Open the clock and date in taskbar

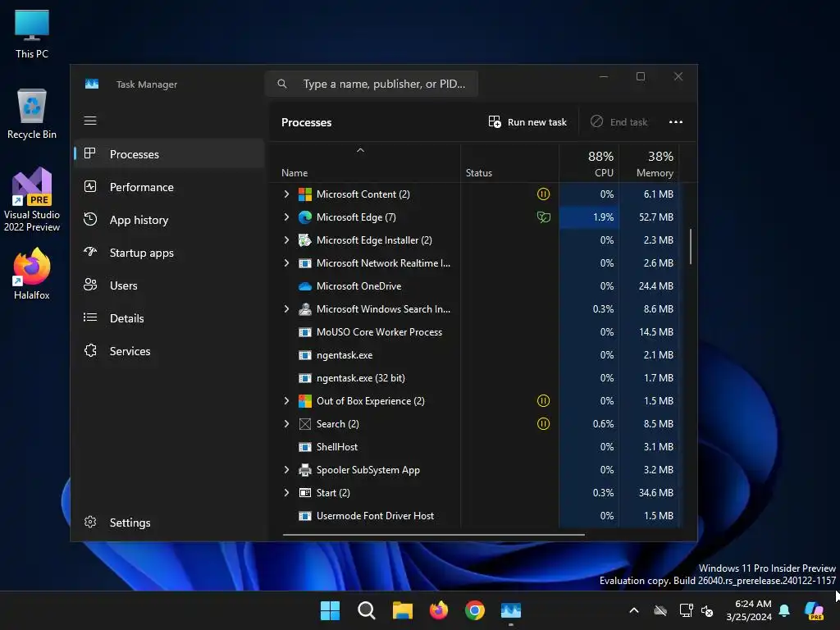(x=749, y=610)
